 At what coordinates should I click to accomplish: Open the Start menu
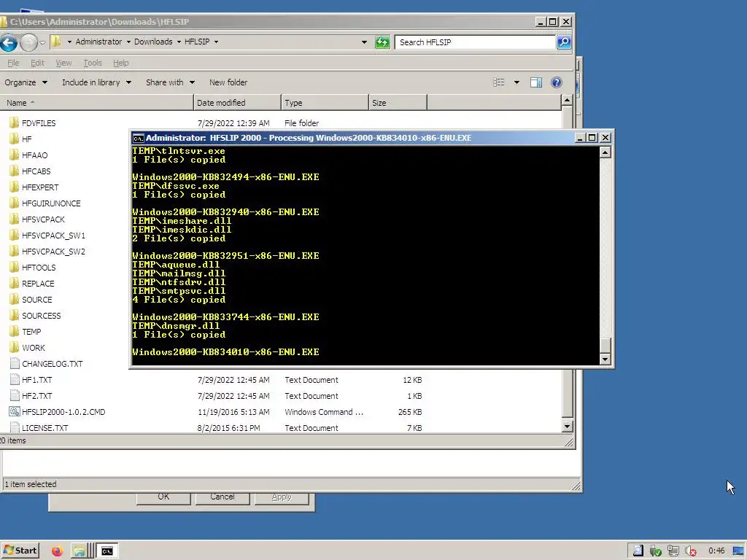point(20,551)
